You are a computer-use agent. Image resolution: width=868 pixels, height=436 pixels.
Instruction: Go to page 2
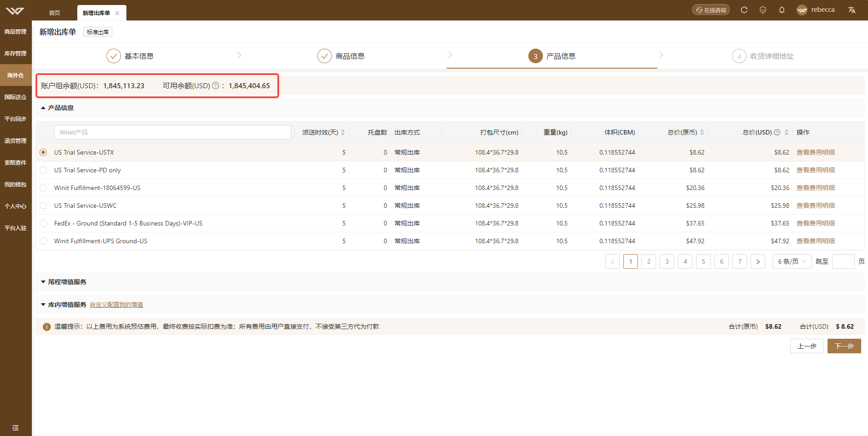coord(649,261)
